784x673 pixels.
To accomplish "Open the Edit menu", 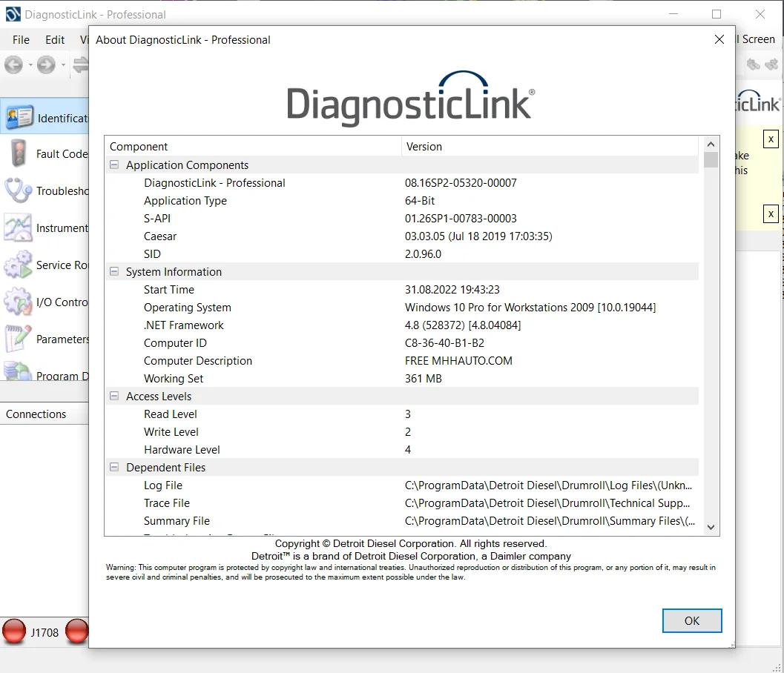I will pos(54,40).
